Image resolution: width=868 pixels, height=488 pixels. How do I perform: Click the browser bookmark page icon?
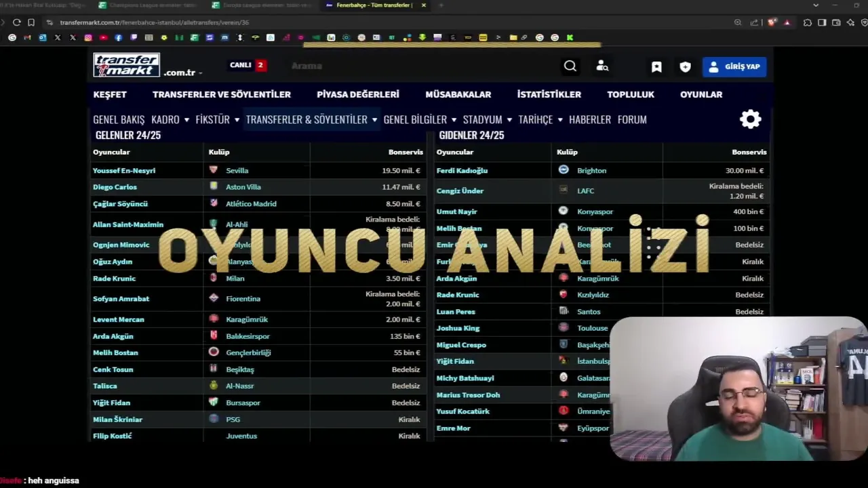coord(31,22)
